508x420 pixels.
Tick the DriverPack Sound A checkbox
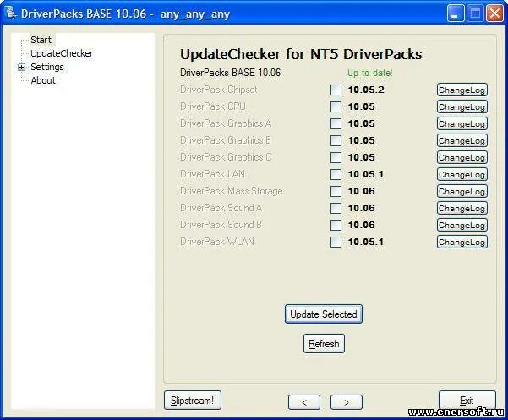click(336, 208)
